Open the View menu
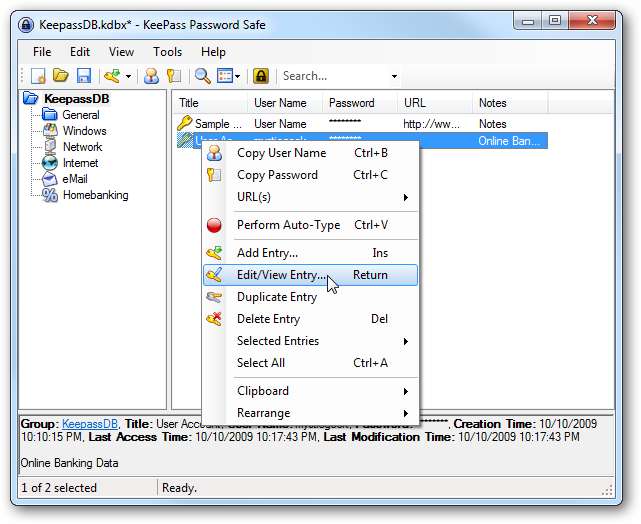The width and height of the screenshot is (641, 524). click(x=121, y=52)
